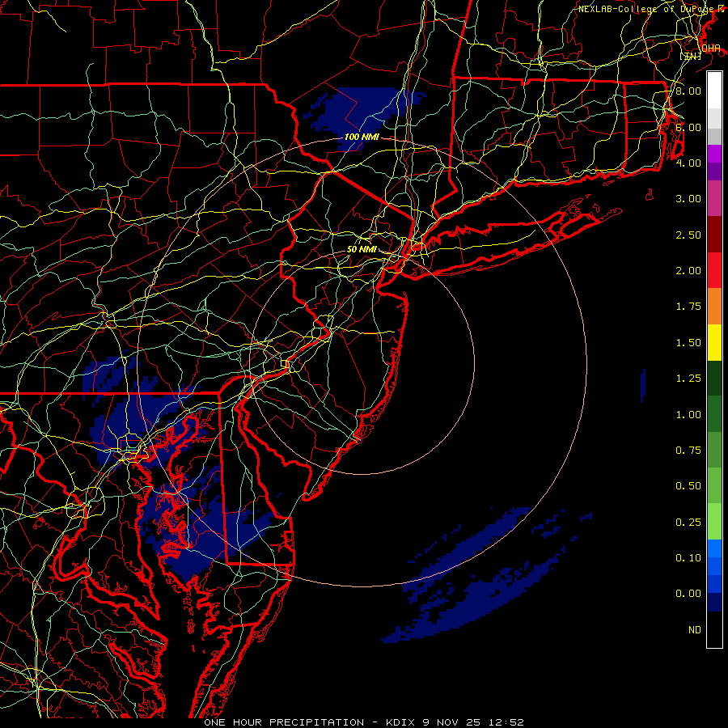This screenshot has height=728, width=728.
Task: Click the orange 1.75 inch legend swatch
Action: [714, 307]
